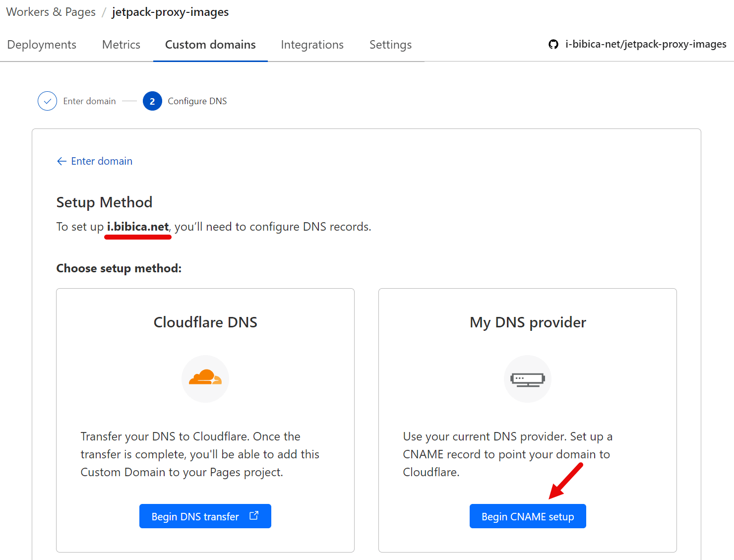The height and width of the screenshot is (560, 734).
Task: Click the jetpack-proxy-images breadcrumb title
Action: click(170, 12)
